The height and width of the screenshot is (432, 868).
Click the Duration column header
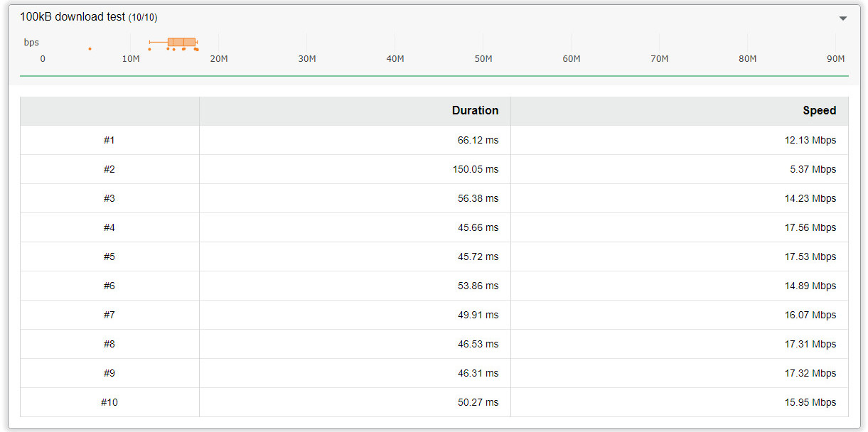point(475,110)
